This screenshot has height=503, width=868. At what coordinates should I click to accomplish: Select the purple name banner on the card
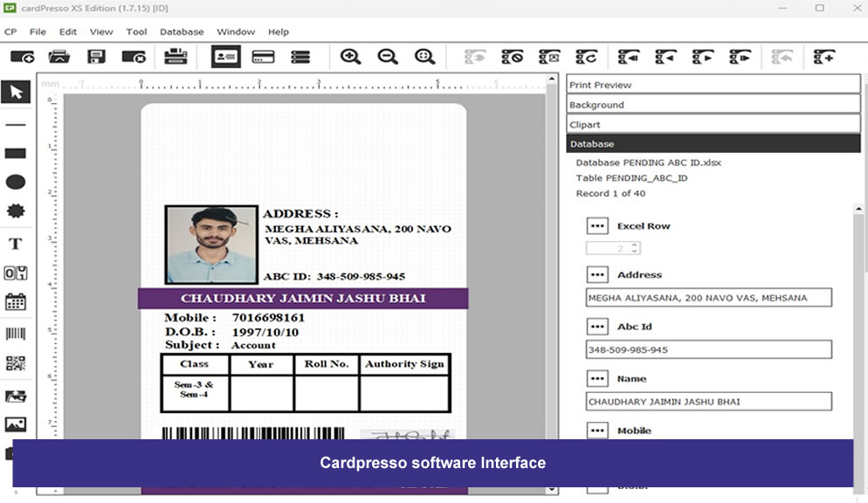tap(303, 299)
